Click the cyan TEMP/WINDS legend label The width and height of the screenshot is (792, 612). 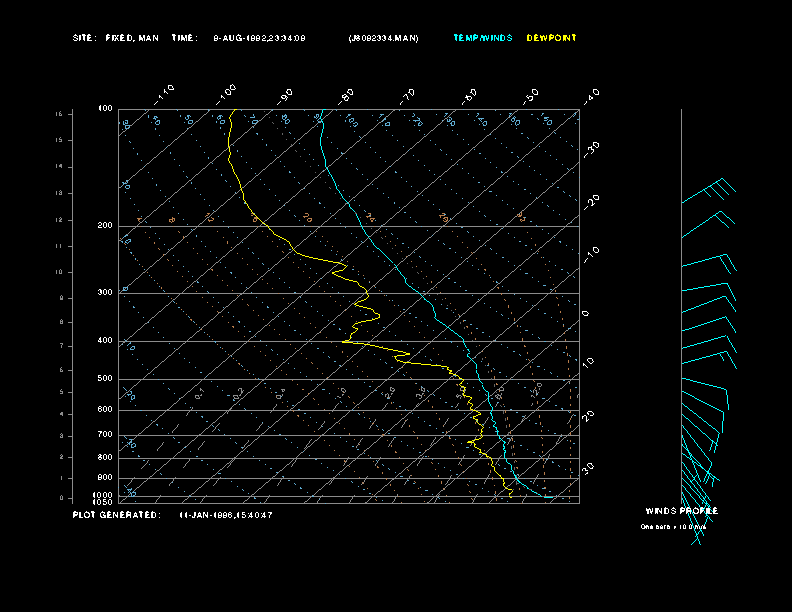tap(482, 38)
